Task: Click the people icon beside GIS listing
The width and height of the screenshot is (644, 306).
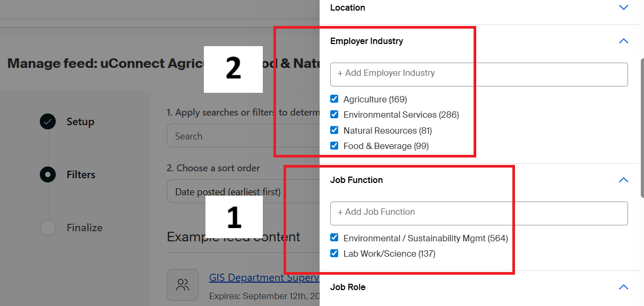Action: (x=183, y=285)
